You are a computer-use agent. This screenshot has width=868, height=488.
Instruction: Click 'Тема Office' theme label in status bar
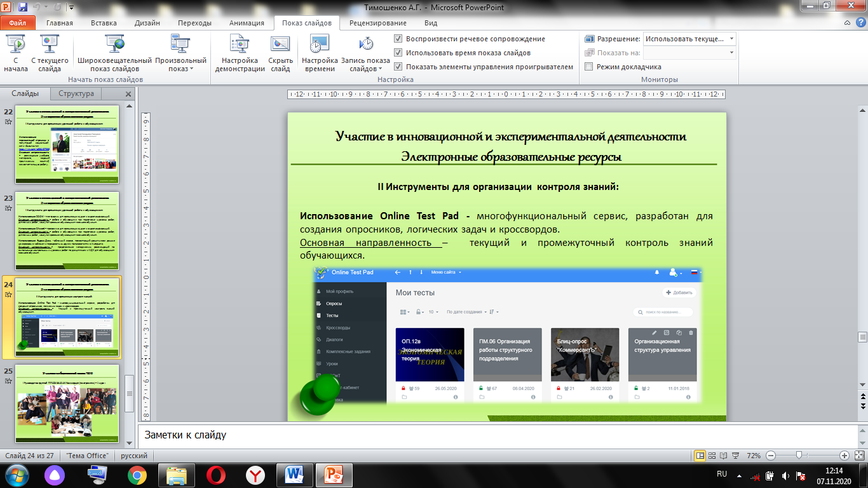point(87,456)
